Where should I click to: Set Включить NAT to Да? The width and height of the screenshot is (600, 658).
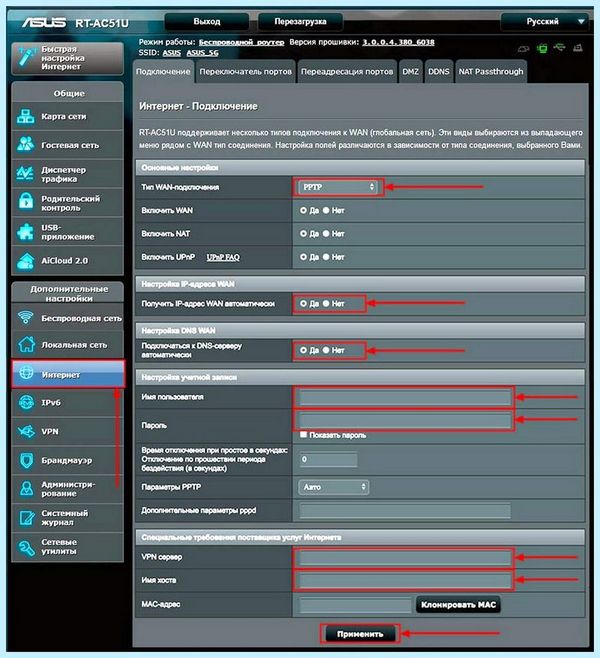(x=303, y=234)
